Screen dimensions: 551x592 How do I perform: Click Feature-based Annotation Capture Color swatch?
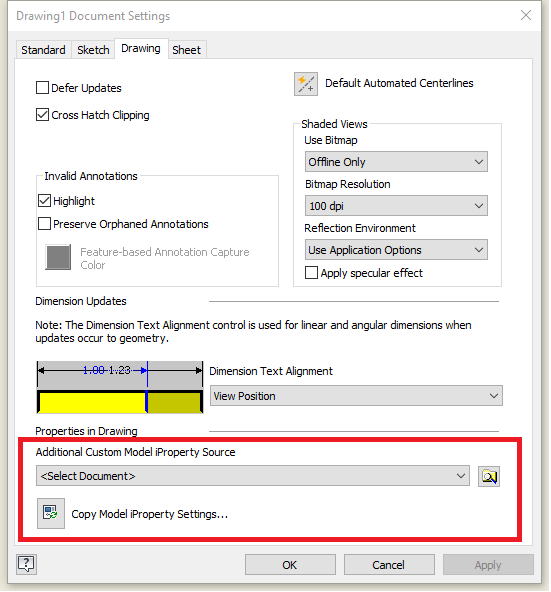[58, 257]
